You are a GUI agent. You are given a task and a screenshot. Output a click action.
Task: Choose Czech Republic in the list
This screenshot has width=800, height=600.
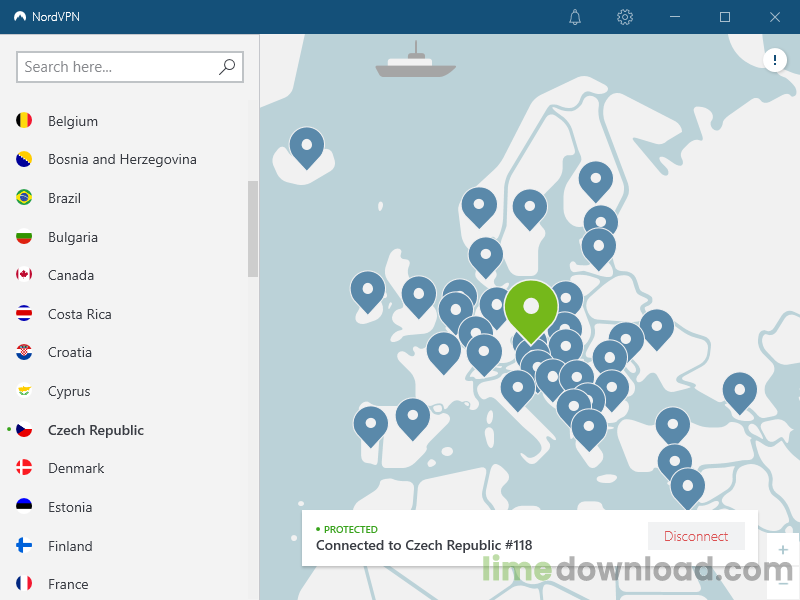point(96,430)
